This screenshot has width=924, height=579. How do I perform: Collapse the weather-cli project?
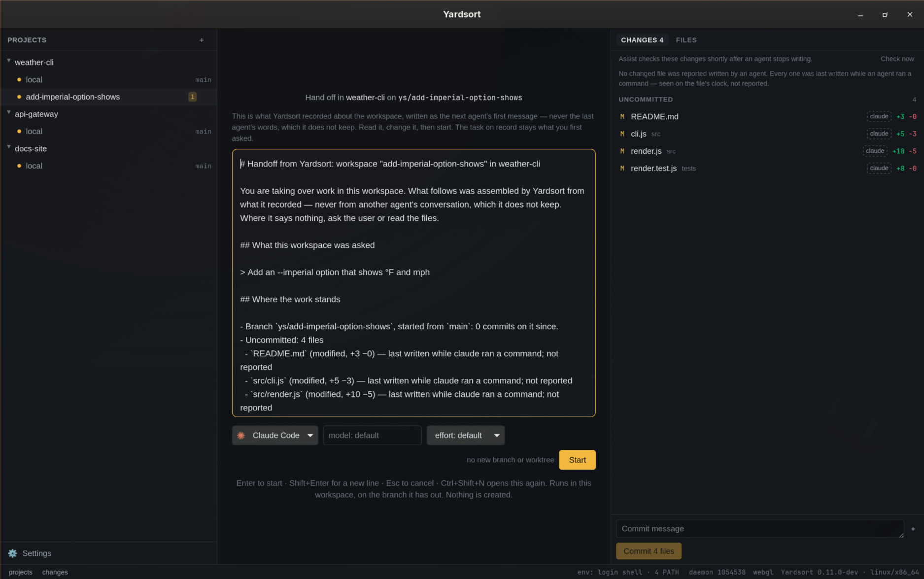(9, 61)
